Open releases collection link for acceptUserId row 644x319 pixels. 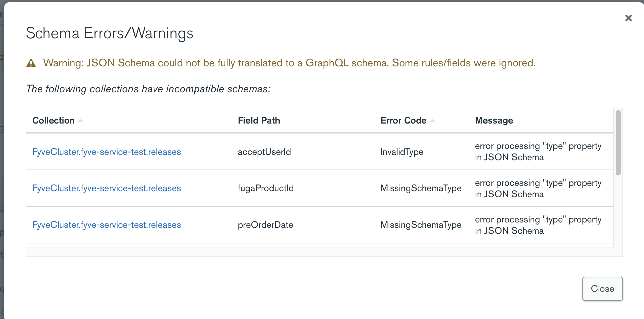(107, 152)
